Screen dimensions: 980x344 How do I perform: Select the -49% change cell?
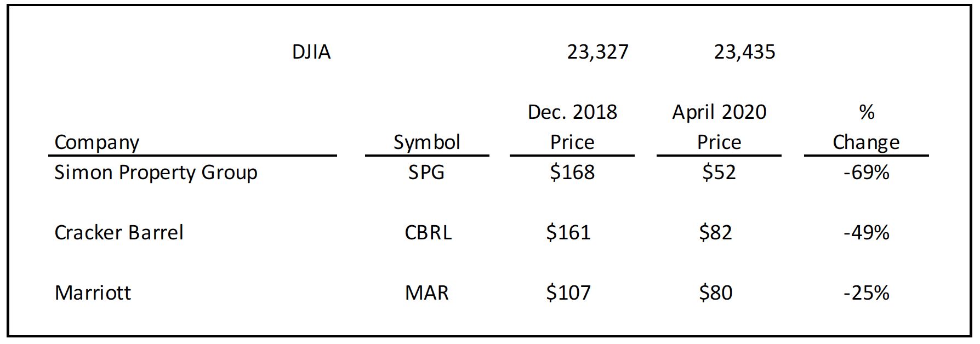[866, 233]
